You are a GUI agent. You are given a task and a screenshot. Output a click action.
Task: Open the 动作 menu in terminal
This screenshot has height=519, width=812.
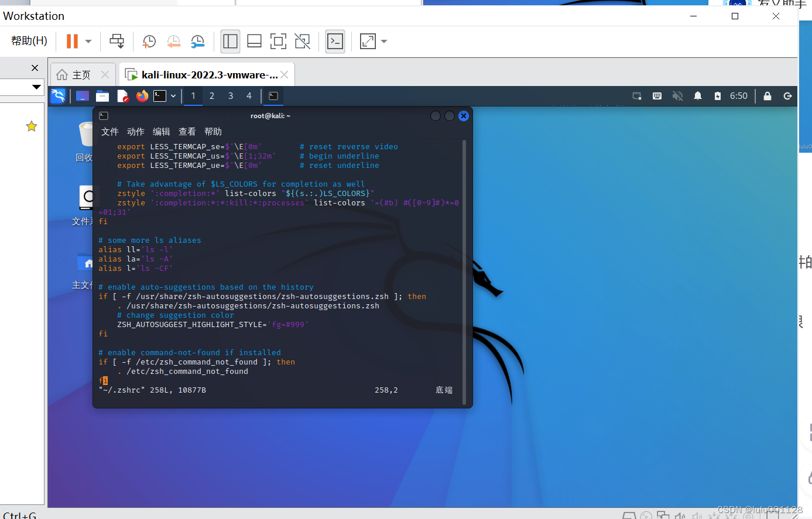[x=136, y=132]
